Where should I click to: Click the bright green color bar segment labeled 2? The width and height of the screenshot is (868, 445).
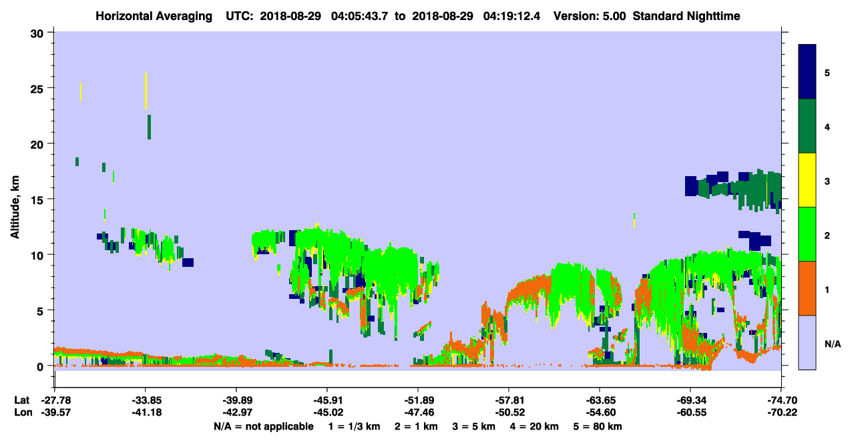(x=807, y=234)
